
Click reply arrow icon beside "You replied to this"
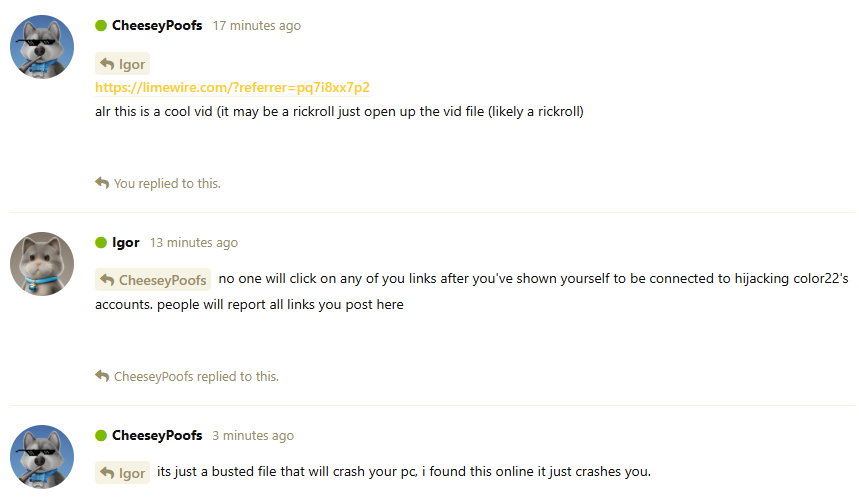102,183
